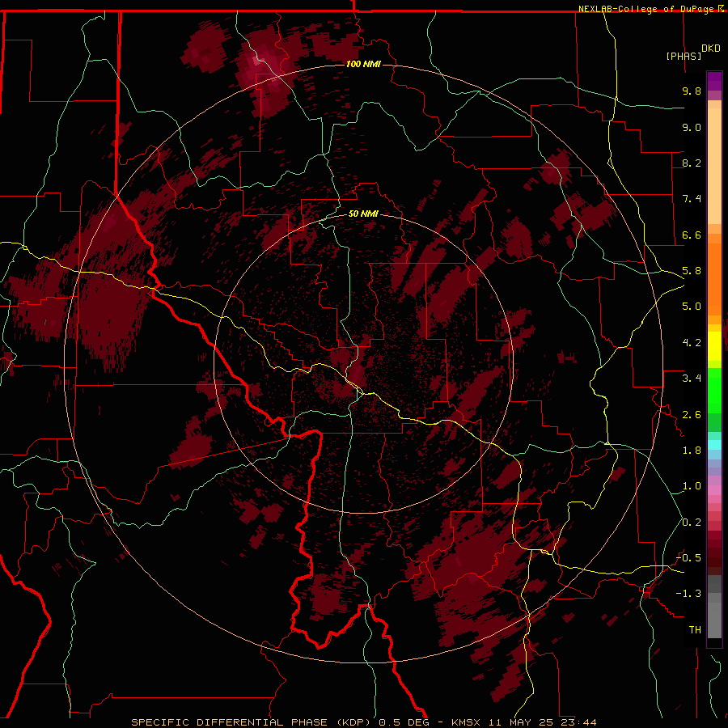Click the 0.2 legend value
728x728 pixels.
pyautogui.click(x=692, y=523)
